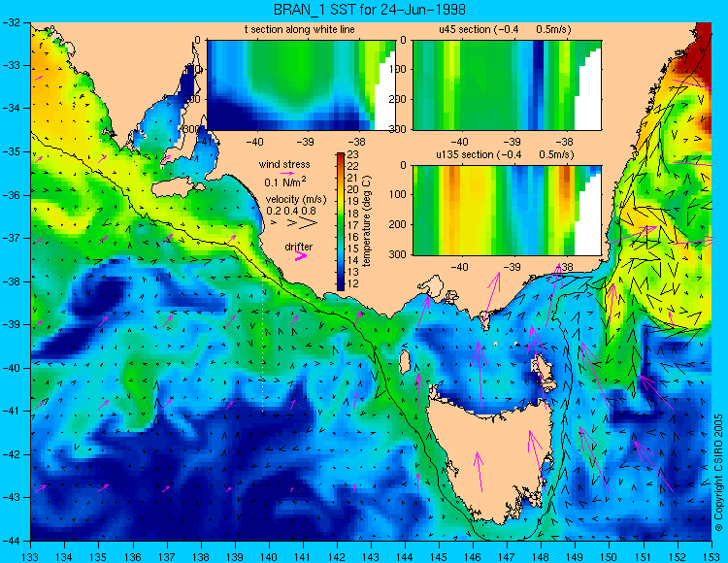728x563 pixels.
Task: Click the longitude tick label '143'
Action: point(371,557)
